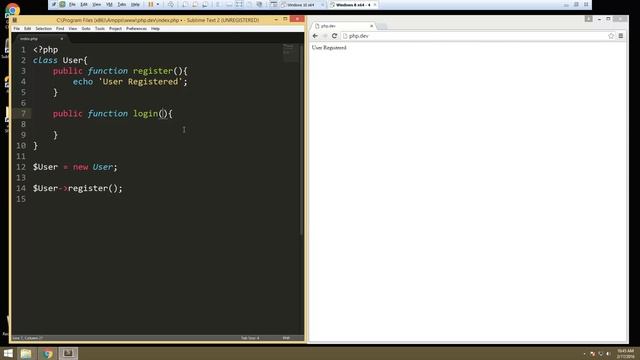
Task: Click the PHP syntax selector in status bar
Action: (286, 338)
